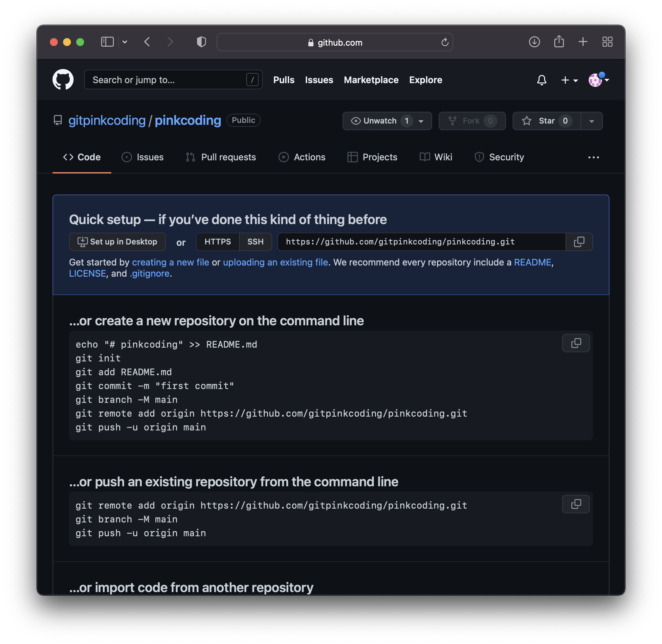662x644 pixels.
Task: Click the Public visibility badge
Action: [x=243, y=120]
